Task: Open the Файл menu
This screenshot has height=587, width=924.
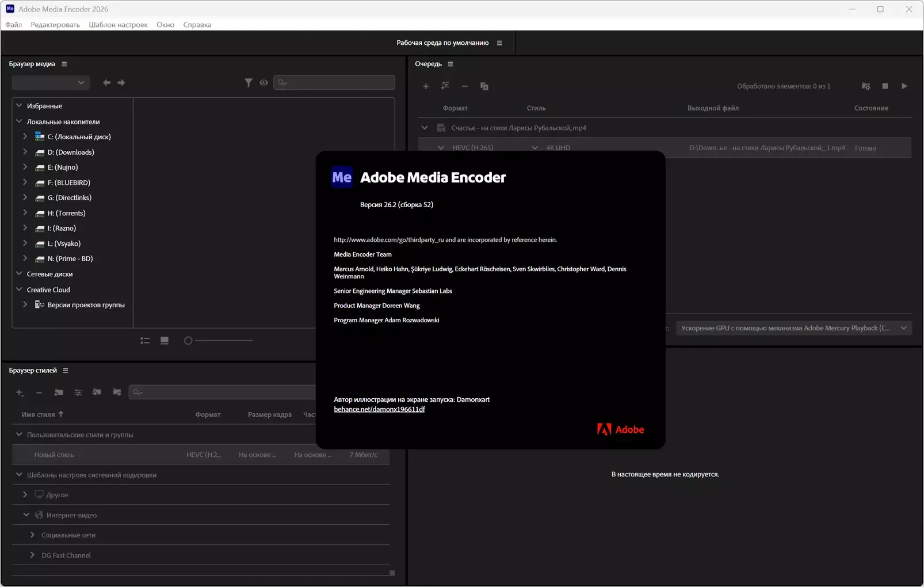Action: click(14, 25)
